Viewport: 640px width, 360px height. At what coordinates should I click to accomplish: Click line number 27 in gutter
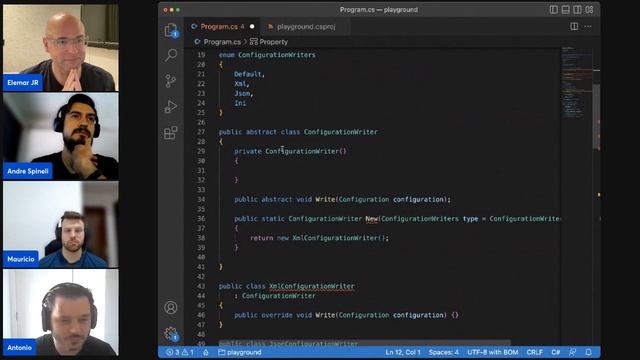click(201, 132)
